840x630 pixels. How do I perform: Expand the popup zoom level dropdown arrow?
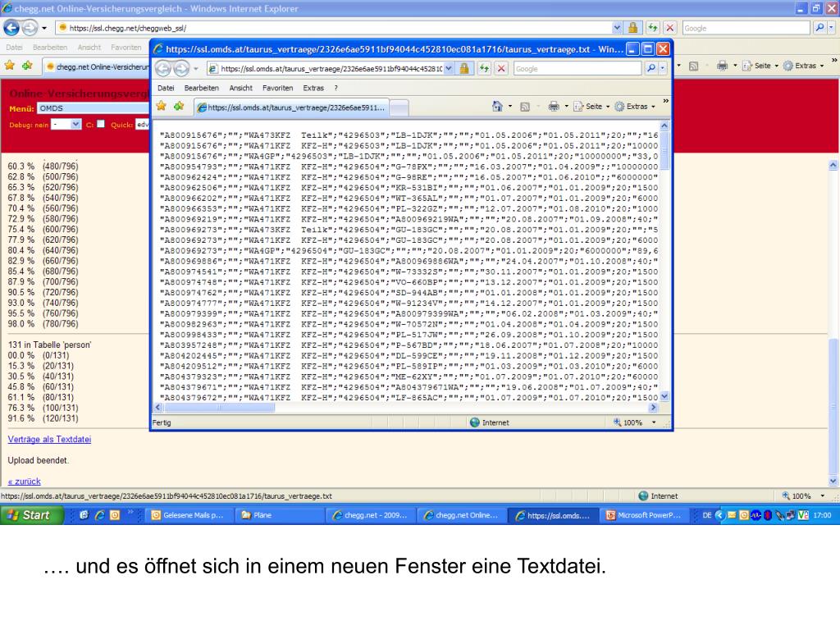(654, 422)
